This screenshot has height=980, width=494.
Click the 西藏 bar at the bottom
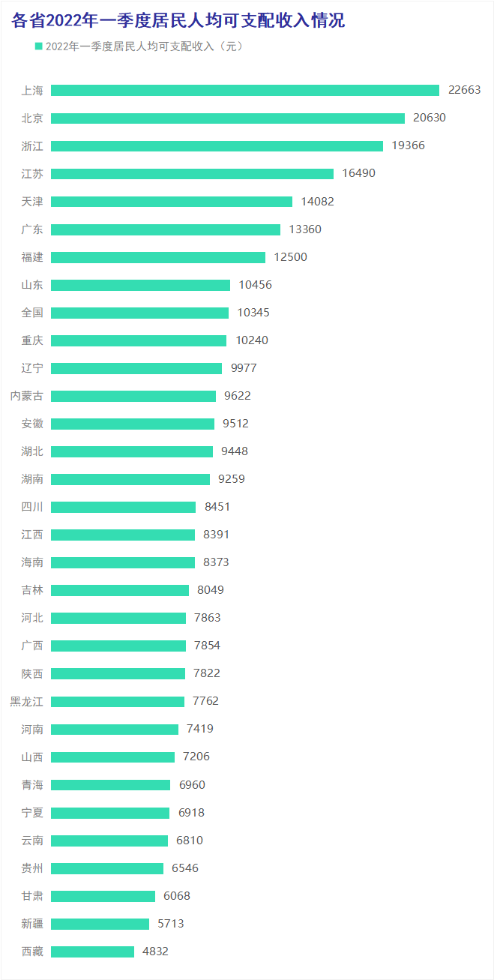coord(92,952)
